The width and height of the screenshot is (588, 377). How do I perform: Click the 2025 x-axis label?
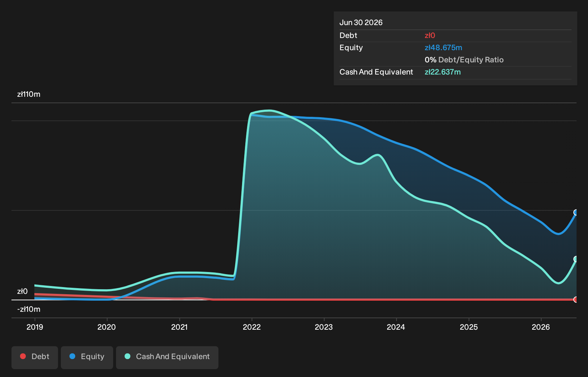coord(469,327)
